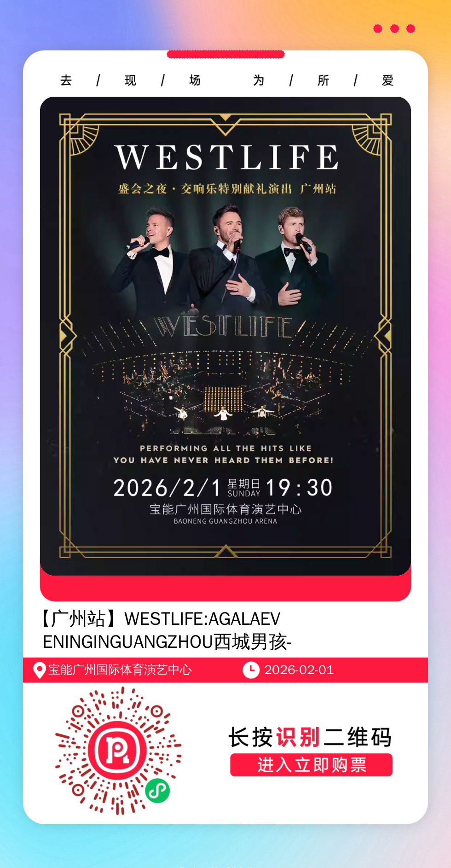Tap the 为/所/爱 slogan text
Image resolution: width=451 pixels, height=868 pixels.
[324, 81]
